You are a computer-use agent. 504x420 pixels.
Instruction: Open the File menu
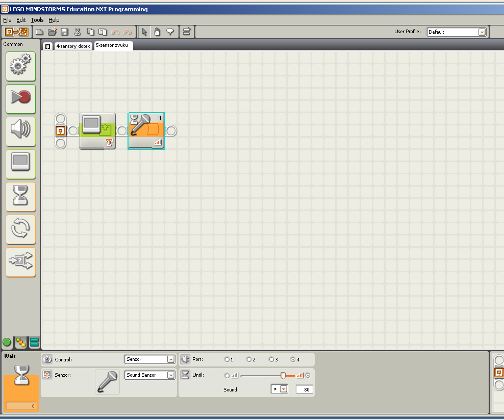click(x=7, y=20)
